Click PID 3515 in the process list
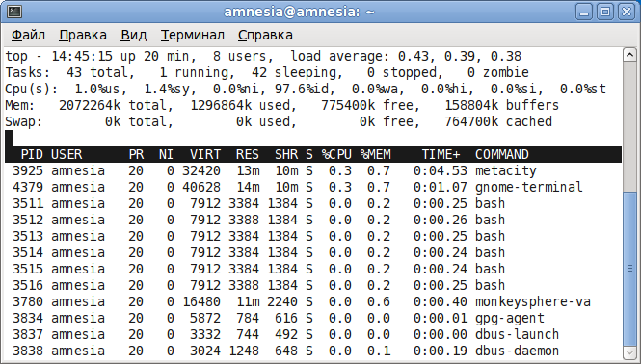The height and width of the screenshot is (364, 641). coord(28,269)
